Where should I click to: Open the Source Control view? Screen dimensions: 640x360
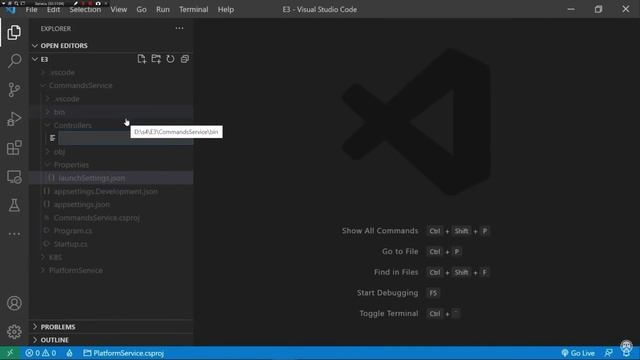tap(14, 89)
